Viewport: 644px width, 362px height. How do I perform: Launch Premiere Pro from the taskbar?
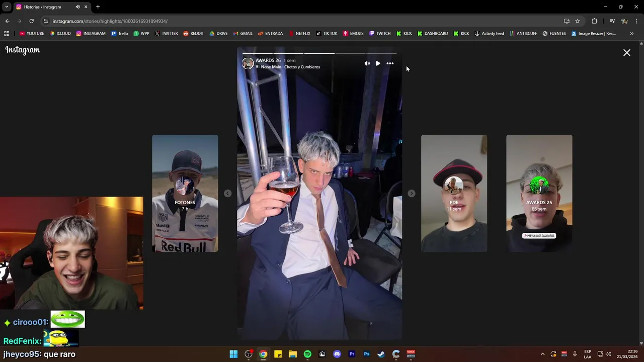pyautogui.click(x=352, y=354)
